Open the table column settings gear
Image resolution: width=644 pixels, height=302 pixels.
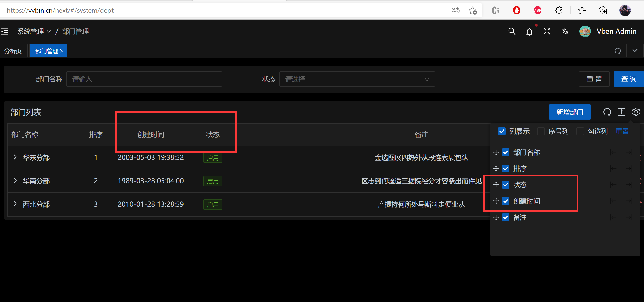(636, 112)
